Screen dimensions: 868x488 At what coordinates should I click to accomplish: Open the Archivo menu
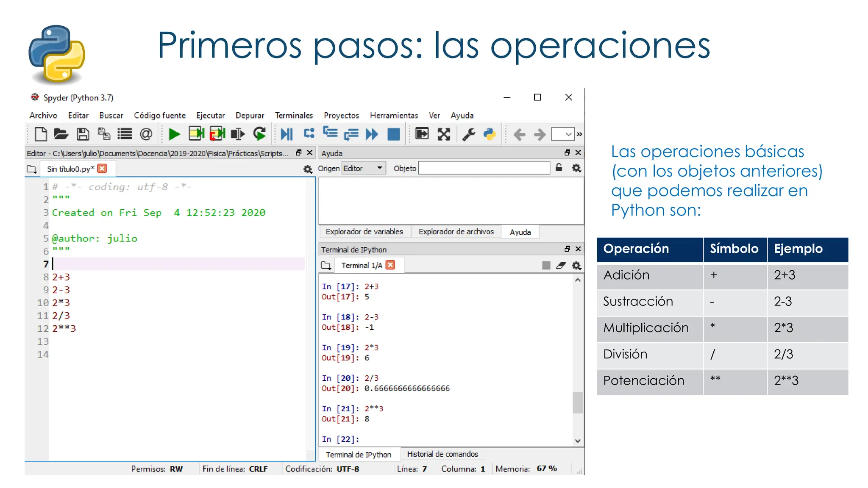(43, 115)
